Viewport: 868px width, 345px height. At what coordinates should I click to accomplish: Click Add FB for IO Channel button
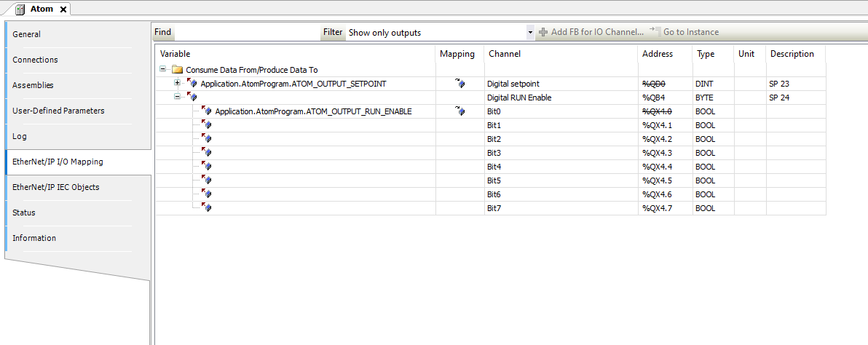[x=591, y=32]
